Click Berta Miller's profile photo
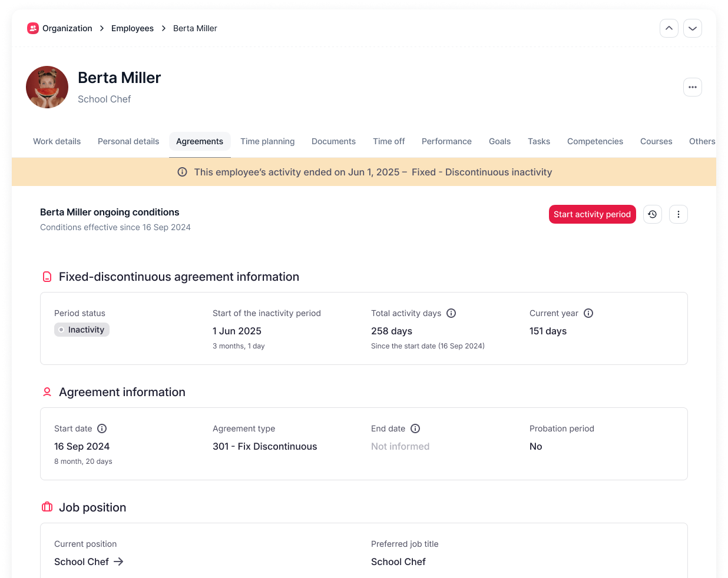The image size is (728, 578). [x=47, y=87]
